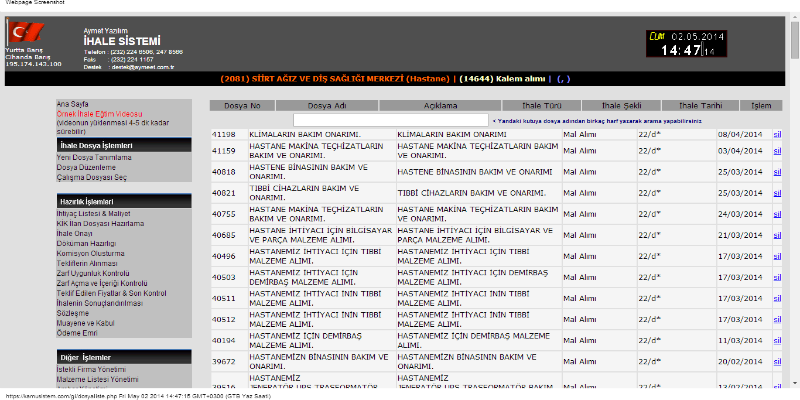Click the İhale Türü column header
The height and width of the screenshot is (400, 800).
(542, 106)
